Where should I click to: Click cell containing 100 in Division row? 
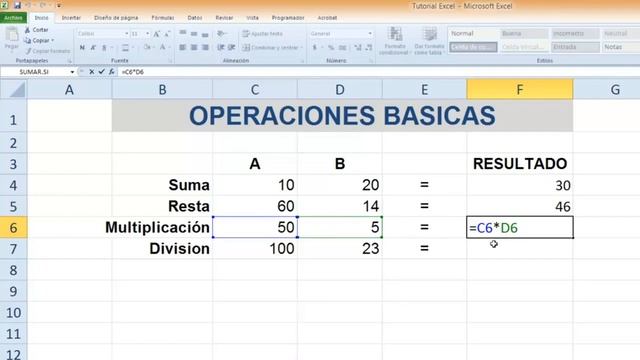pos(255,249)
